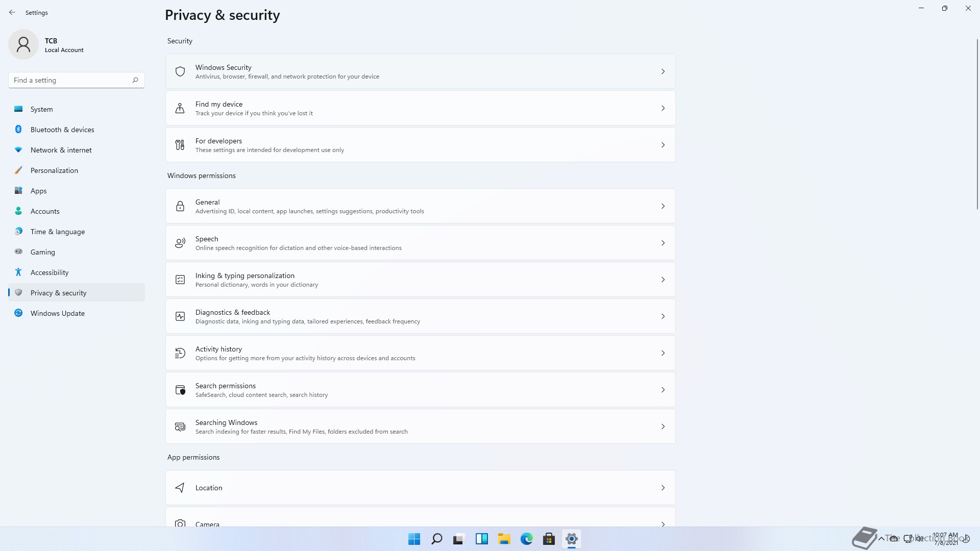This screenshot has height=551, width=980.
Task: Click the search magnifier in Find a setting
Action: tap(135, 80)
